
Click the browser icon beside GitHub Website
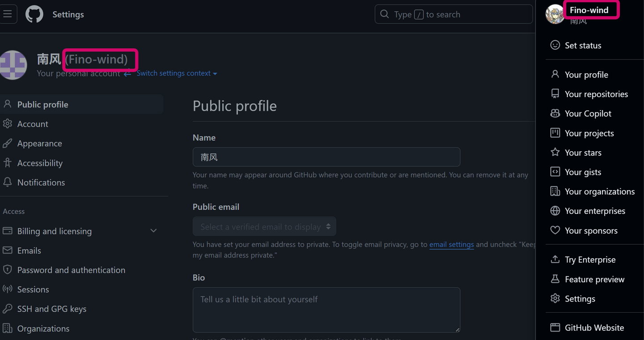pos(555,327)
